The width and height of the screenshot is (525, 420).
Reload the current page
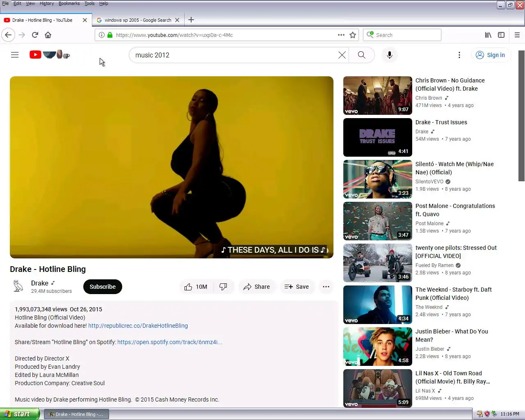[35, 35]
